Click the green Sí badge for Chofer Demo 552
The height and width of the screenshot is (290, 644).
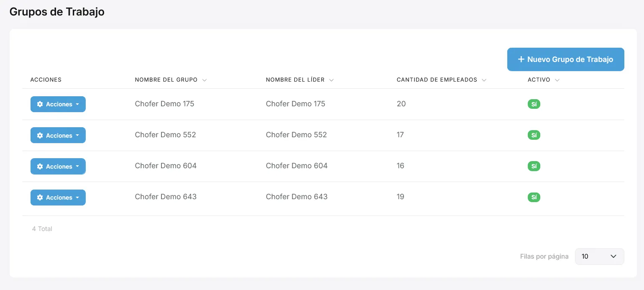click(x=534, y=135)
